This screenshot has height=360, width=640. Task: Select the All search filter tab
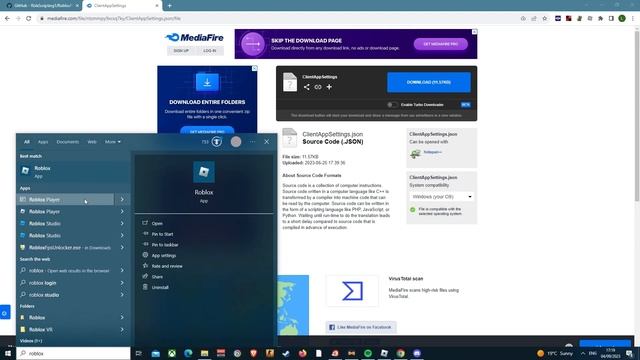27,142
